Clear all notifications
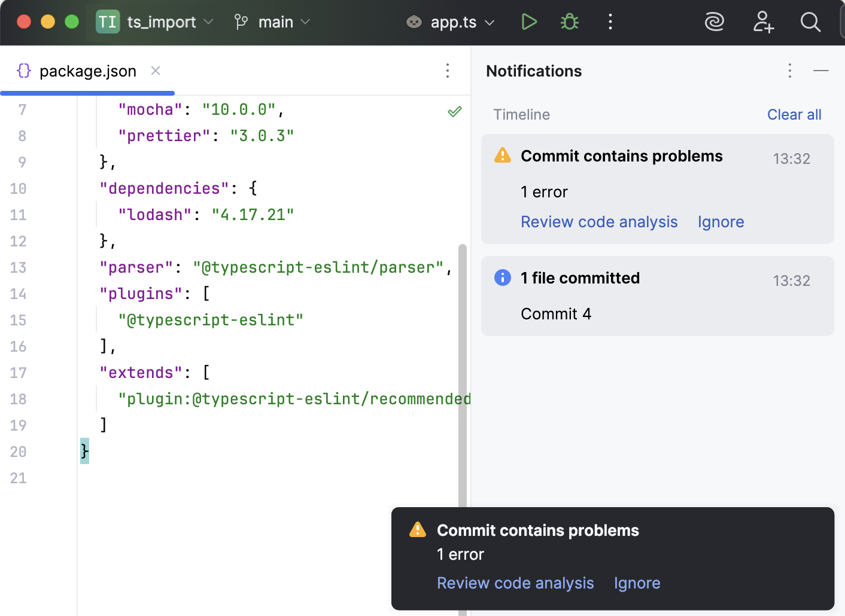 (794, 114)
